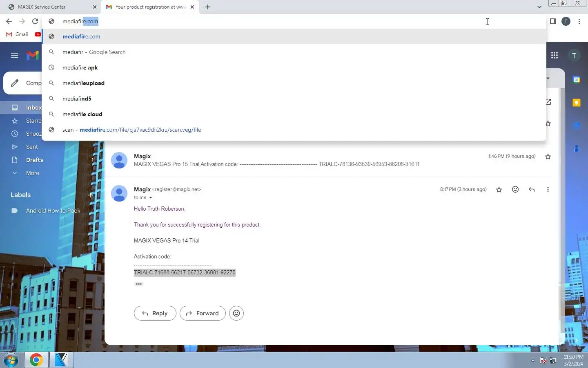Close the product registration Gmail tab

point(192,7)
